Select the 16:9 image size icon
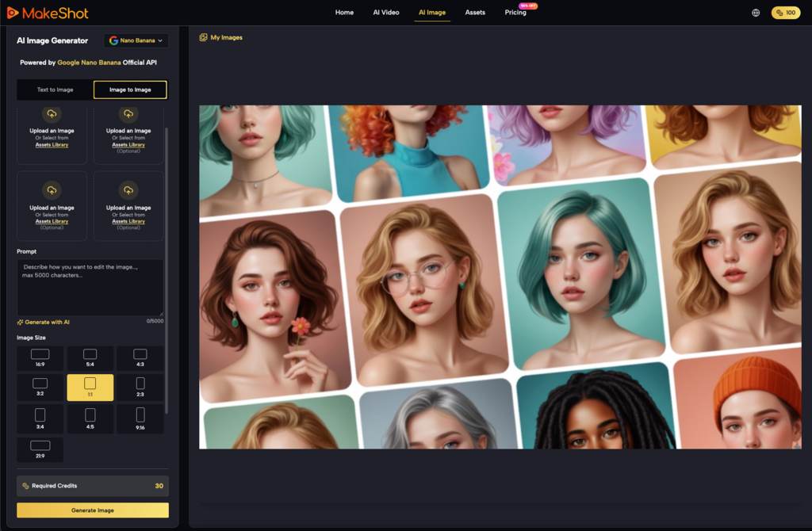The width and height of the screenshot is (812, 531). click(x=40, y=354)
